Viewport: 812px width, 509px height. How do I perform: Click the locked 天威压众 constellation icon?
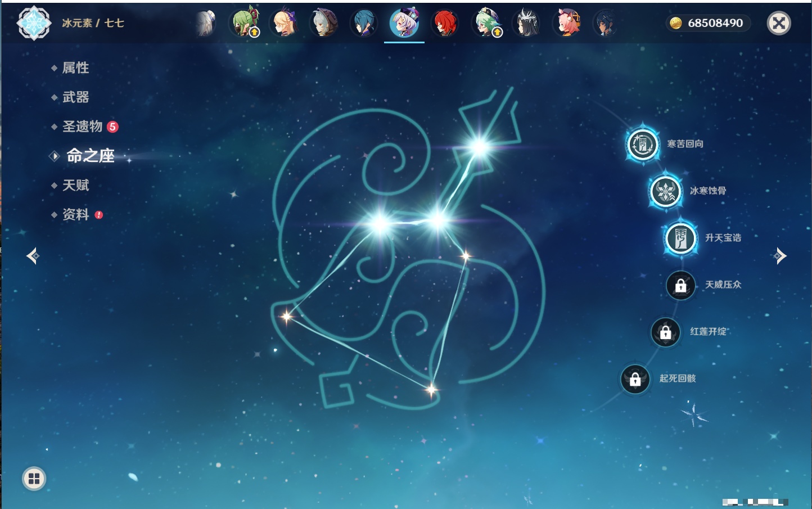coord(681,285)
